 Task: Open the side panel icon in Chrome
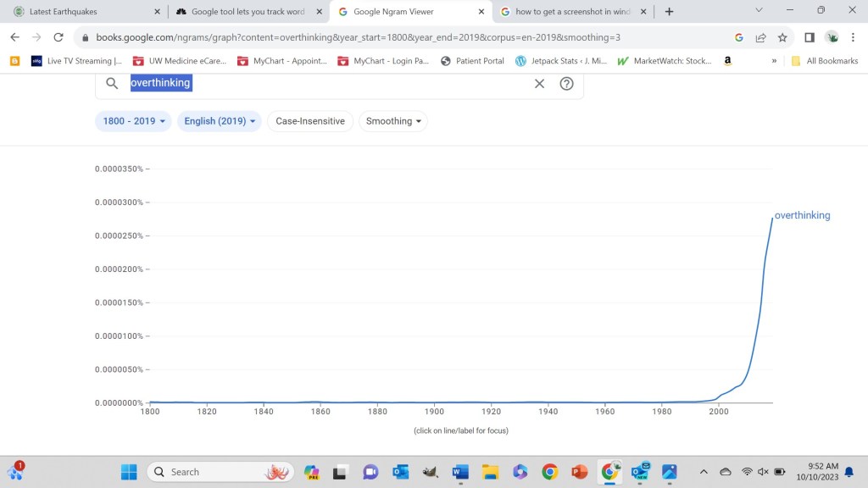pos(810,37)
